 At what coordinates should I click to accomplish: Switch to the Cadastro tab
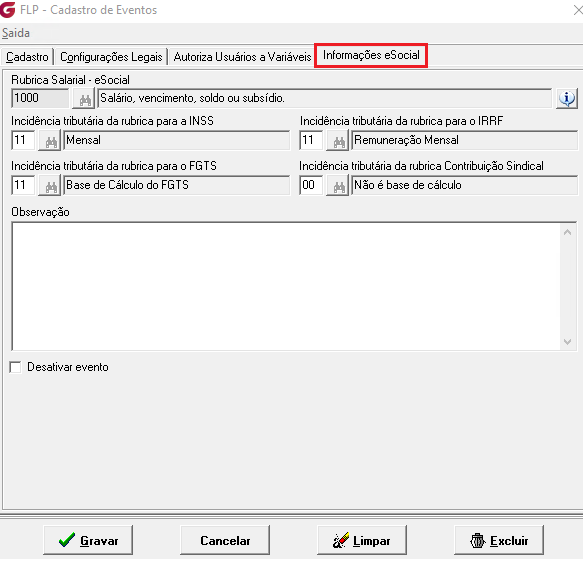27,57
